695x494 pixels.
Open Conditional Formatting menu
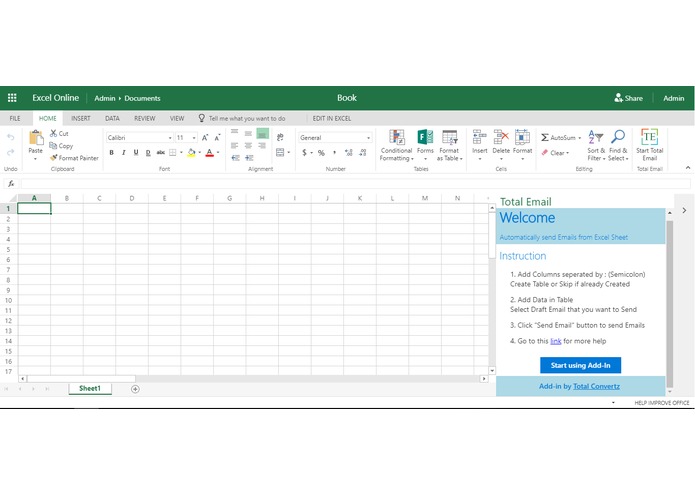coord(396,145)
